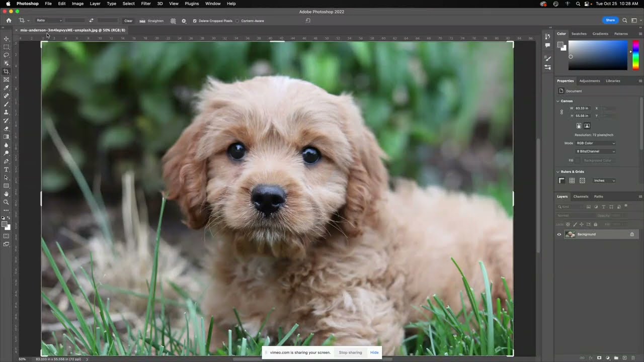Viewport: 644px width, 362px height.
Task: Select the Eraser tool
Action: 7,129
